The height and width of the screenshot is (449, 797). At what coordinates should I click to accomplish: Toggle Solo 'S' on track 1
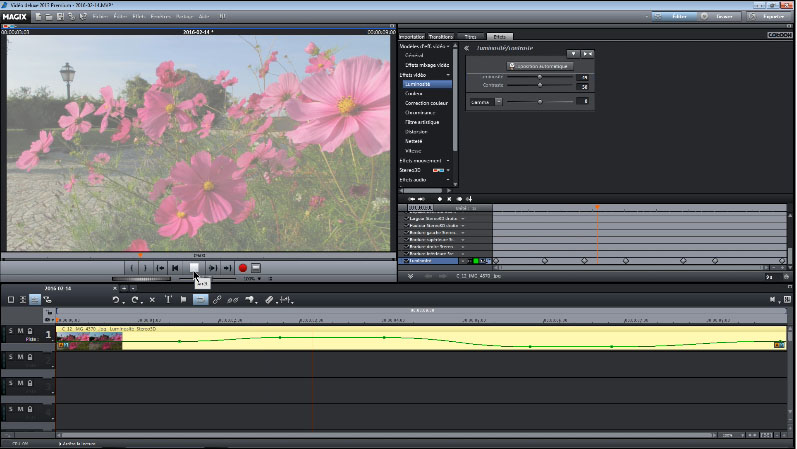11,330
